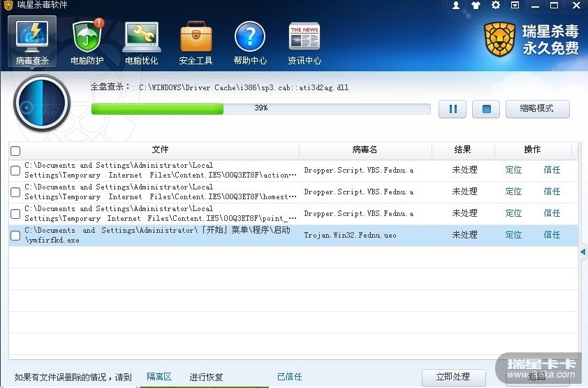Select the file path ending in homest…
The width and height of the screenshot is (588, 388).
click(161, 192)
